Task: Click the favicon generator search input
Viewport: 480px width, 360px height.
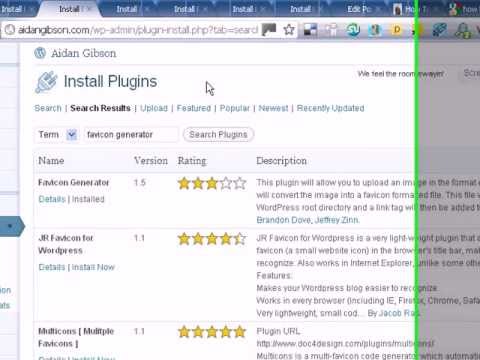Action: [x=131, y=135]
